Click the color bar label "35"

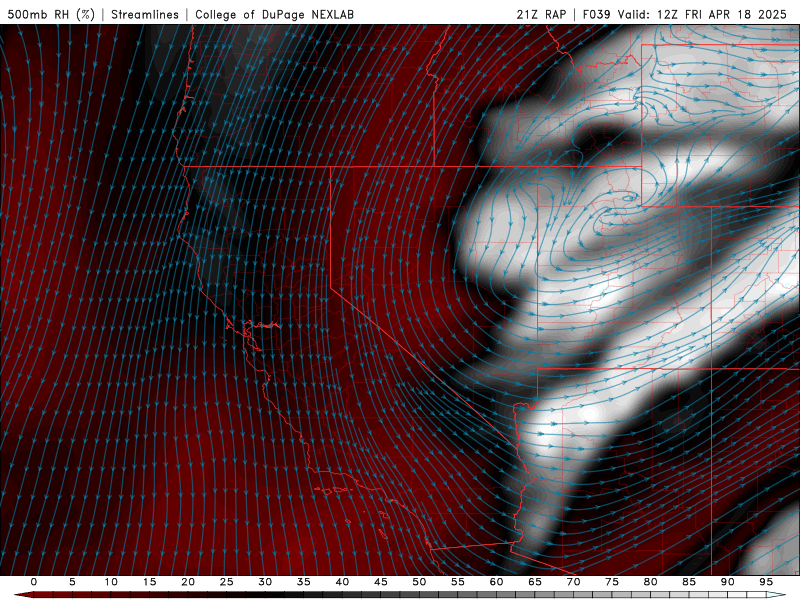[303, 582]
